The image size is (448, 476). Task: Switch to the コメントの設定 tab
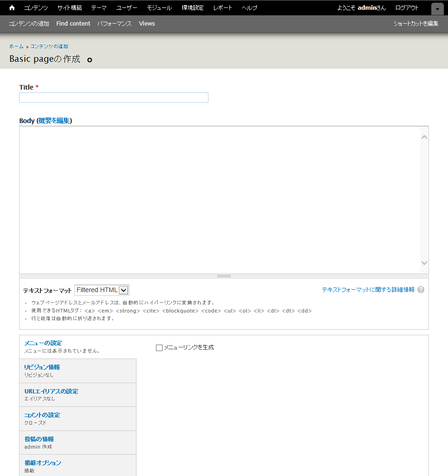[x=42, y=415]
